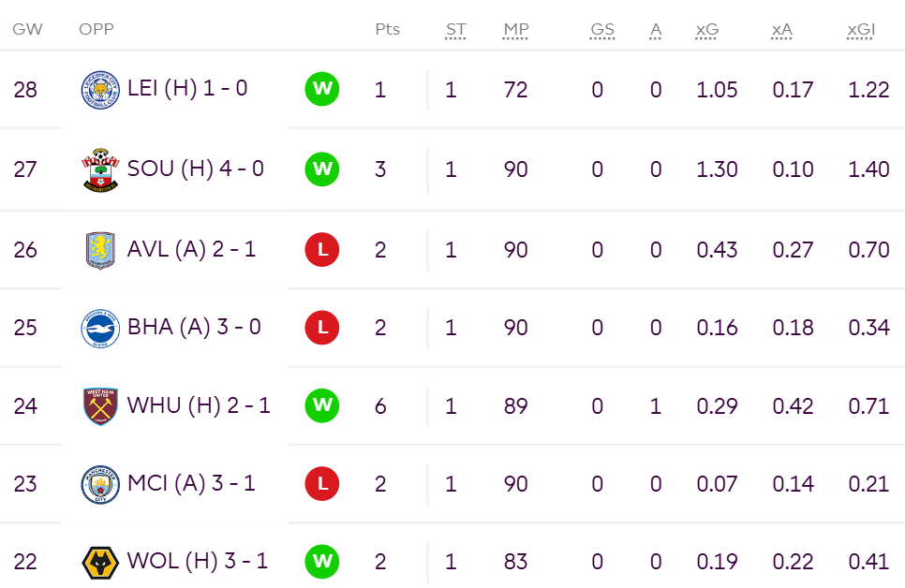Viewport: 905px width, 588px height.
Task: Click the Aston Villa club crest
Action: pos(100,250)
